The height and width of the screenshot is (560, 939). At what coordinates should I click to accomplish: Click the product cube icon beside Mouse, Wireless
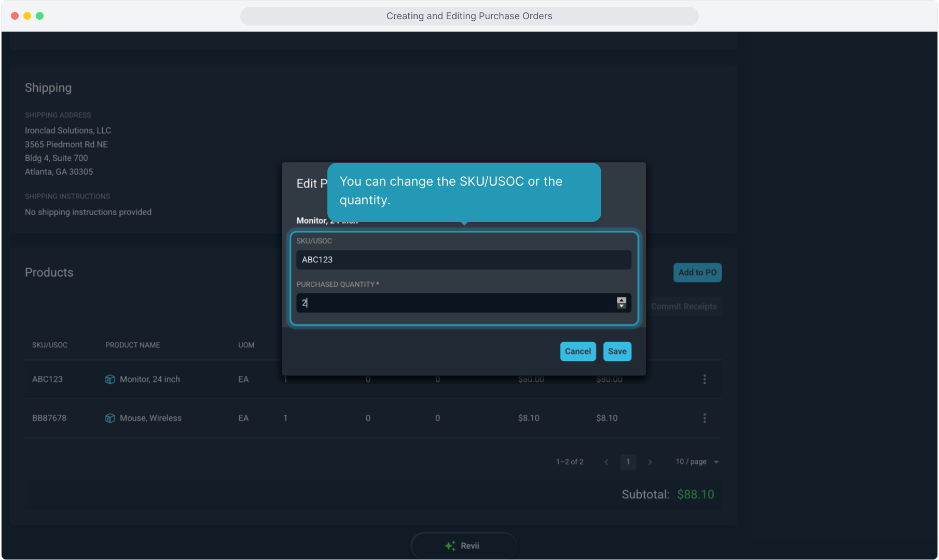click(110, 418)
